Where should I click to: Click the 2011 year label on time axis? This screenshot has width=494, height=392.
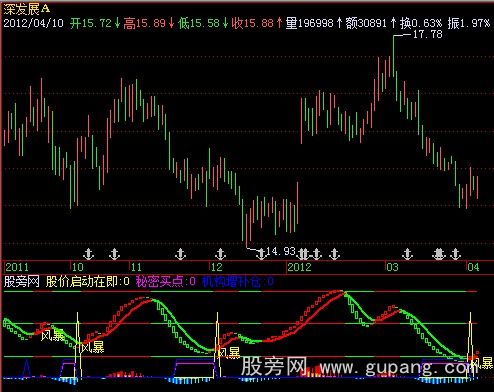pos(17,267)
